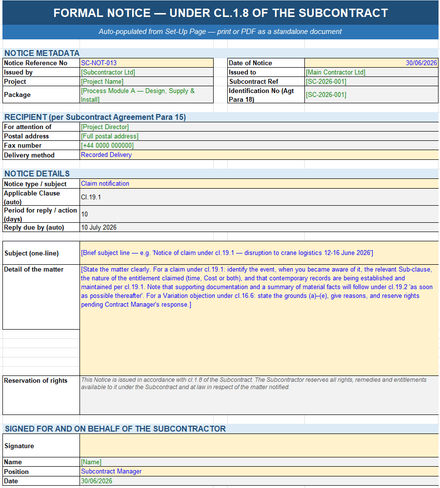Select the Issued to cell [Main Contractor Ltd]
This screenshot has height=488, width=440.
[371, 72]
